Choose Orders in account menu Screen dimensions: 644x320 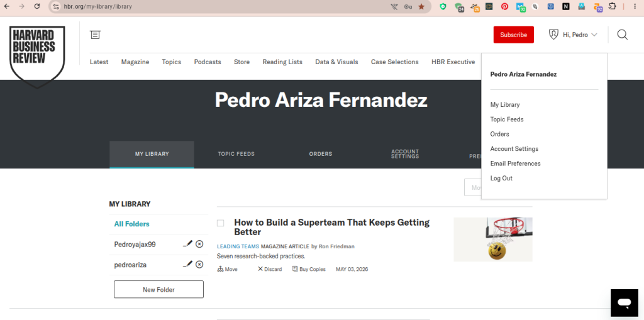tap(499, 135)
